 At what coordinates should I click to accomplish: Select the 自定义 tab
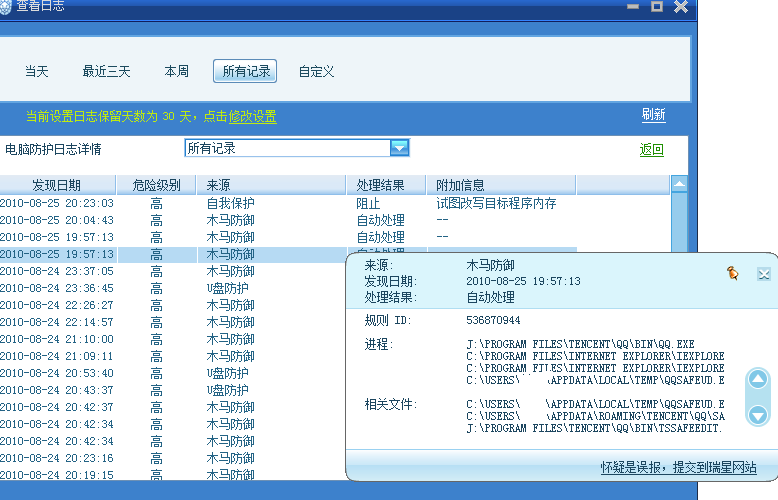[317, 71]
